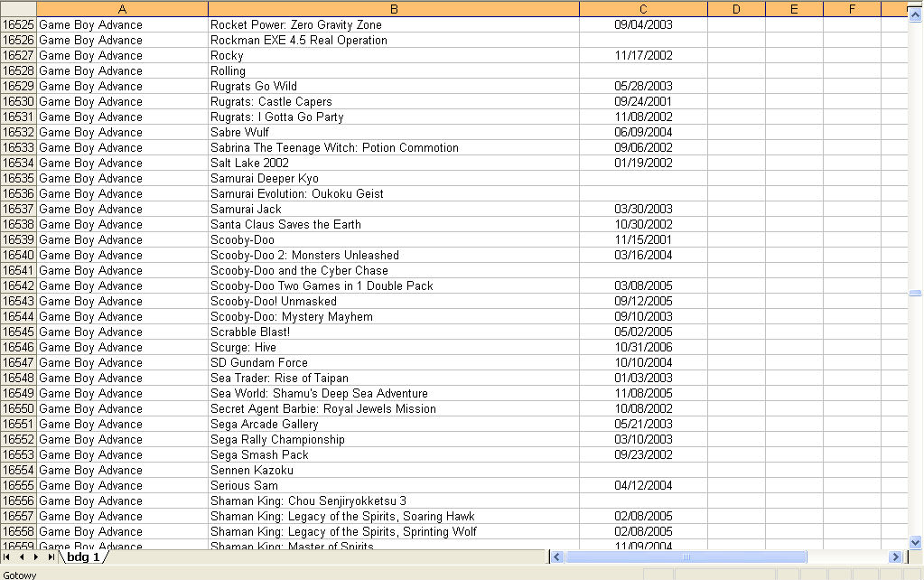Click cell 'Sabrina The Teenage Witch: Potion Commotion'
This screenshot has height=580, width=924.
[394, 147]
